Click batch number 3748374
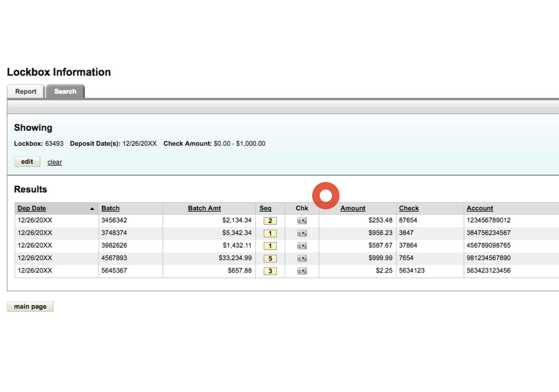The image size is (559, 392). tap(114, 233)
